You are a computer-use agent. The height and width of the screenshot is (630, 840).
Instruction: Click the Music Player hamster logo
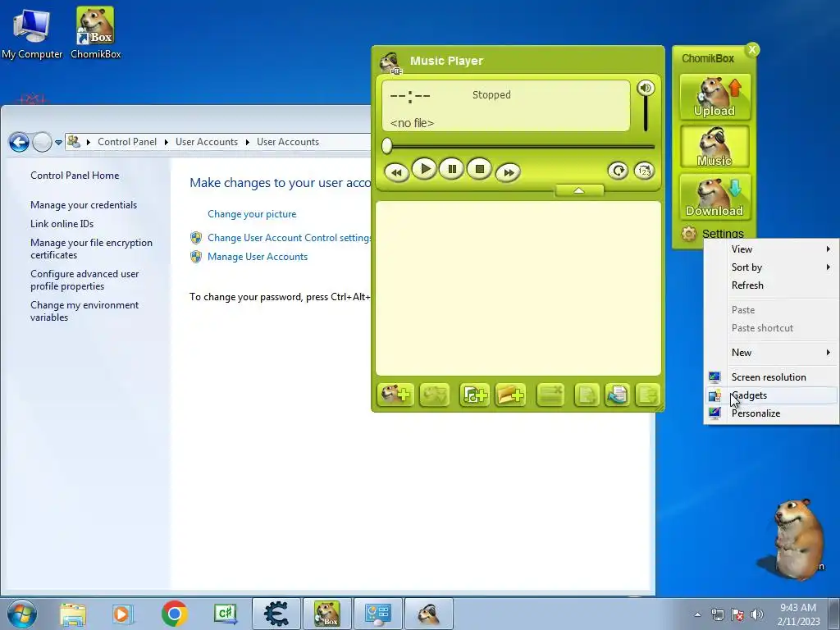(x=390, y=62)
